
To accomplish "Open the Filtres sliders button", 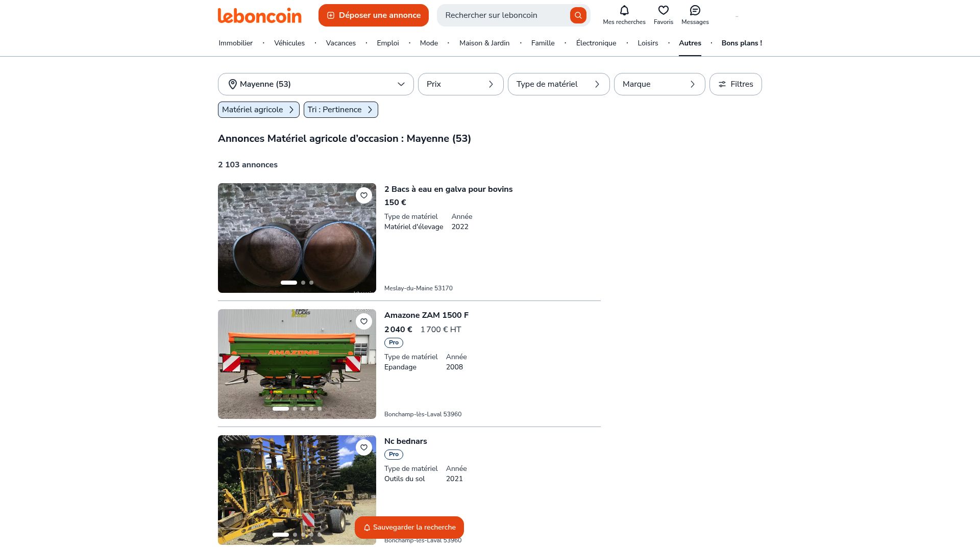I will pyautogui.click(x=736, y=84).
